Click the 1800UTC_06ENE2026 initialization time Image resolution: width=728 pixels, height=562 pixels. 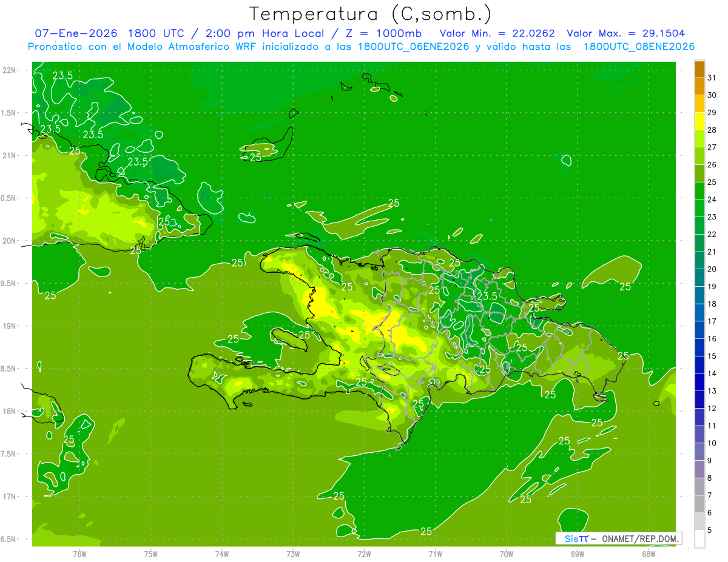coord(413,47)
